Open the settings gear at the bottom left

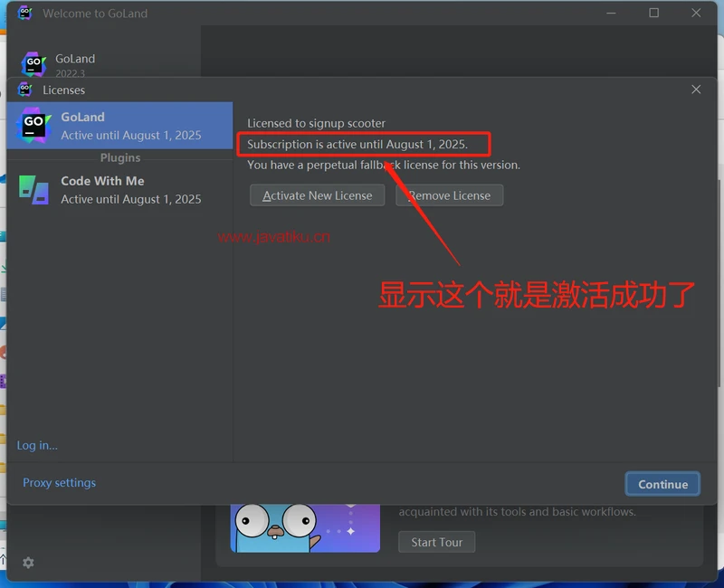click(x=28, y=563)
